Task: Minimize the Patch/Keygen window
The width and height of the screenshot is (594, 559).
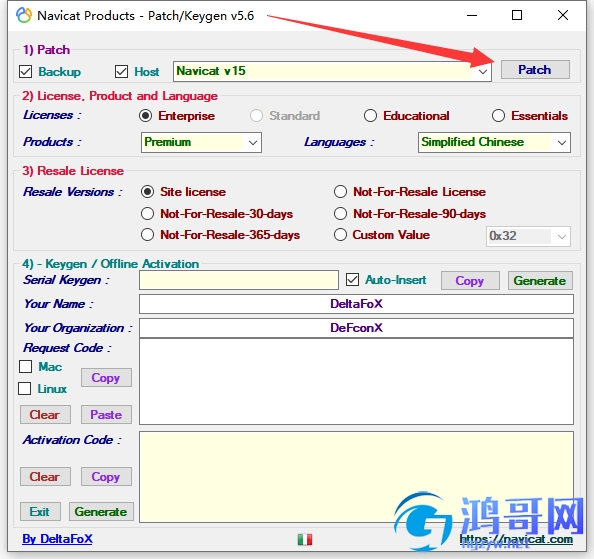Action: pyautogui.click(x=472, y=16)
